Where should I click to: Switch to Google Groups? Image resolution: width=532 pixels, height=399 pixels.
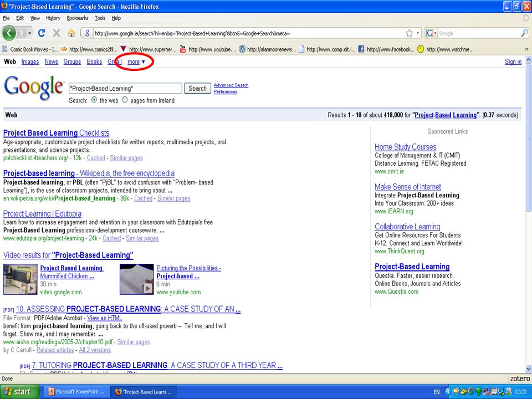[72, 62]
